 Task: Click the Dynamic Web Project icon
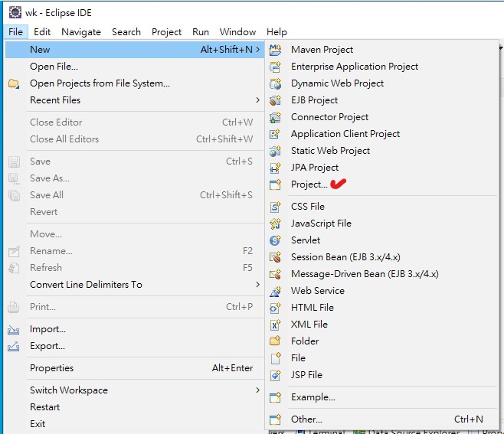tap(275, 83)
